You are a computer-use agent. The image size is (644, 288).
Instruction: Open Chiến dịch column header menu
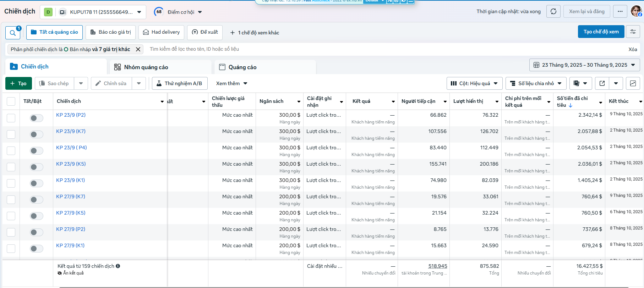[162, 102]
